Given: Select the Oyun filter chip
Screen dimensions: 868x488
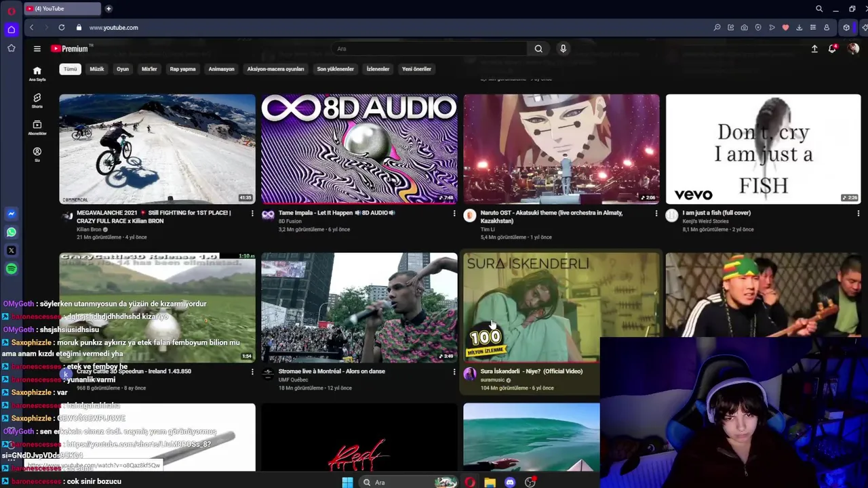Looking at the screenshot, I should pyautogui.click(x=123, y=69).
